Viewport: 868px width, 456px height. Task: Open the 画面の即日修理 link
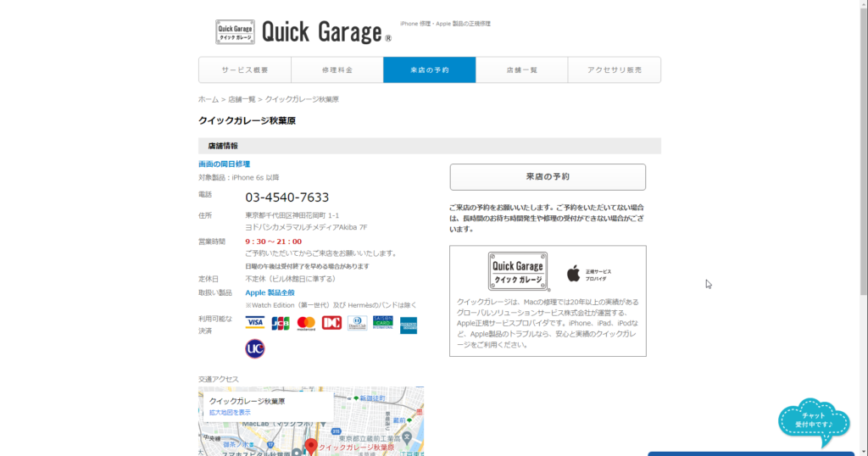point(224,164)
